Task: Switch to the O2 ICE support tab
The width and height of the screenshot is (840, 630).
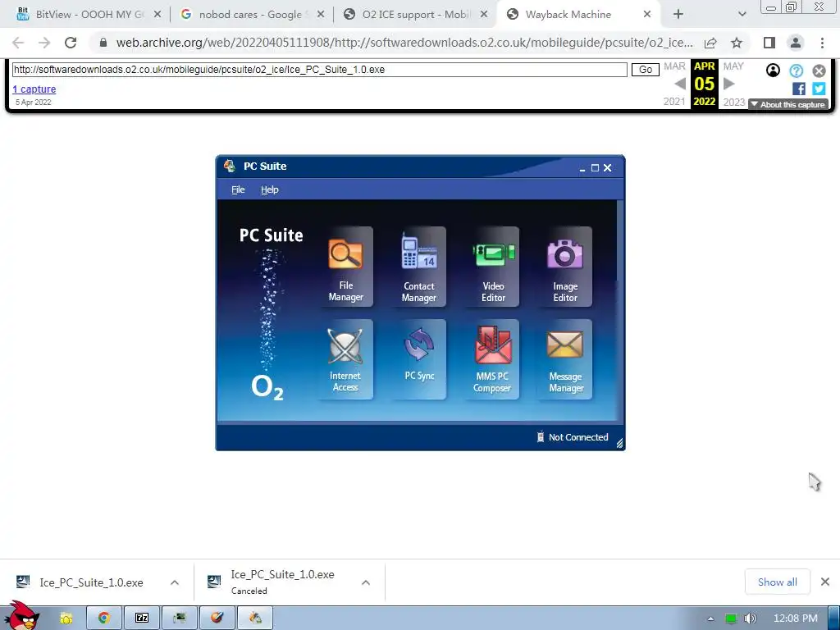Action: pyautogui.click(x=415, y=15)
